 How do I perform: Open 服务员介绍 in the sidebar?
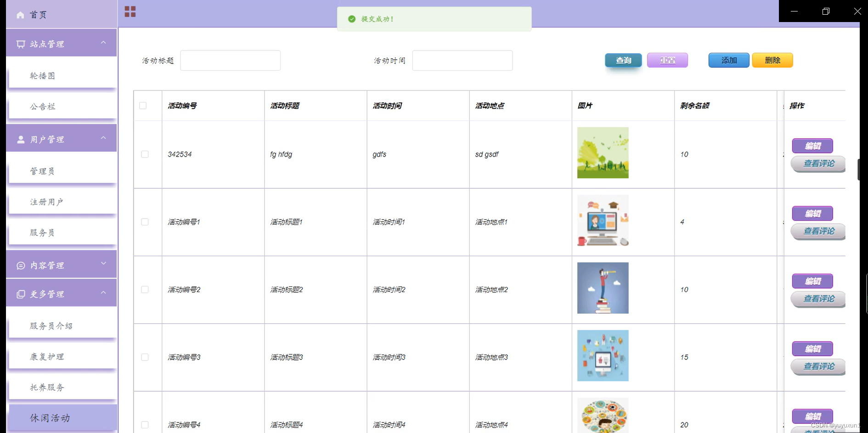(x=63, y=326)
